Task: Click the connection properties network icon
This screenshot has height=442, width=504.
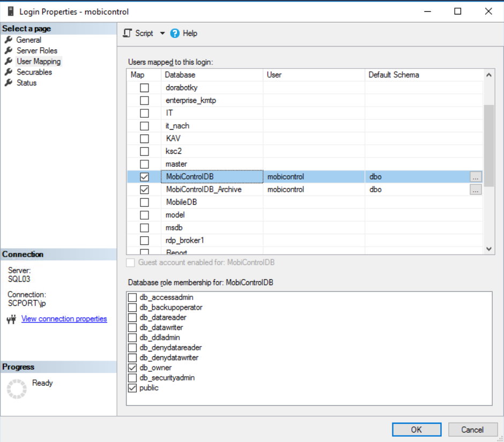Action: coord(12,319)
